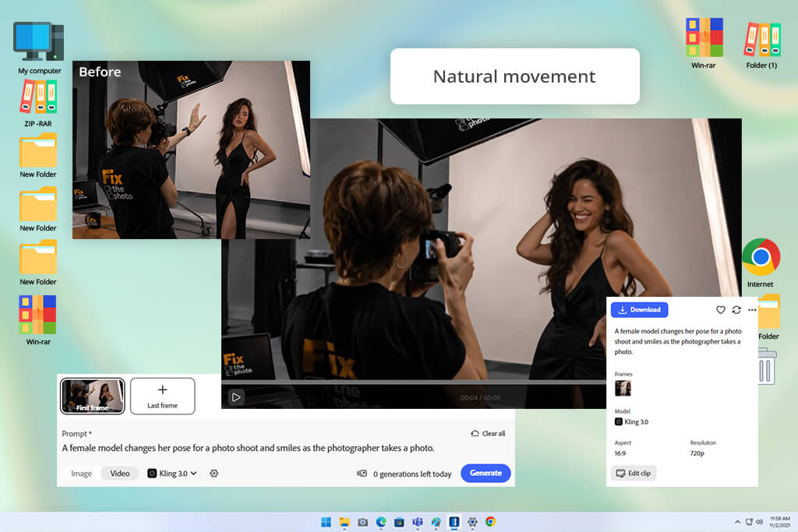The width and height of the screenshot is (798, 532).
Task: Add a Last frame image
Action: pos(162,396)
